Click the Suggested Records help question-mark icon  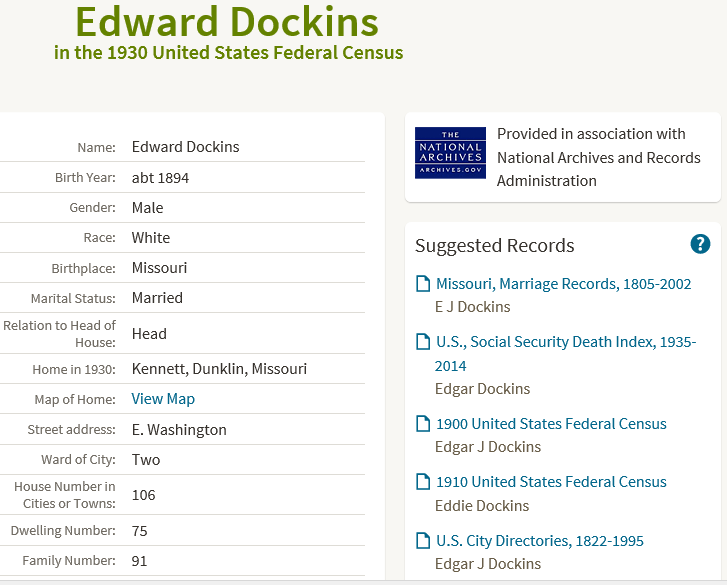coord(700,244)
